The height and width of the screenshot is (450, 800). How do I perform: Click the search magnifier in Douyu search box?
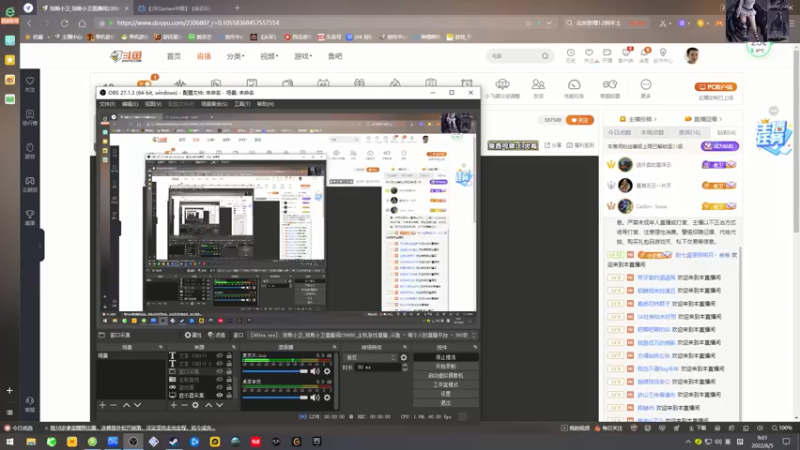(545, 56)
